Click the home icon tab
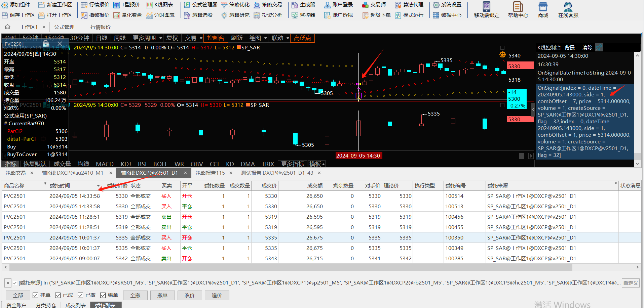The image size is (644, 308). [x=7, y=27]
